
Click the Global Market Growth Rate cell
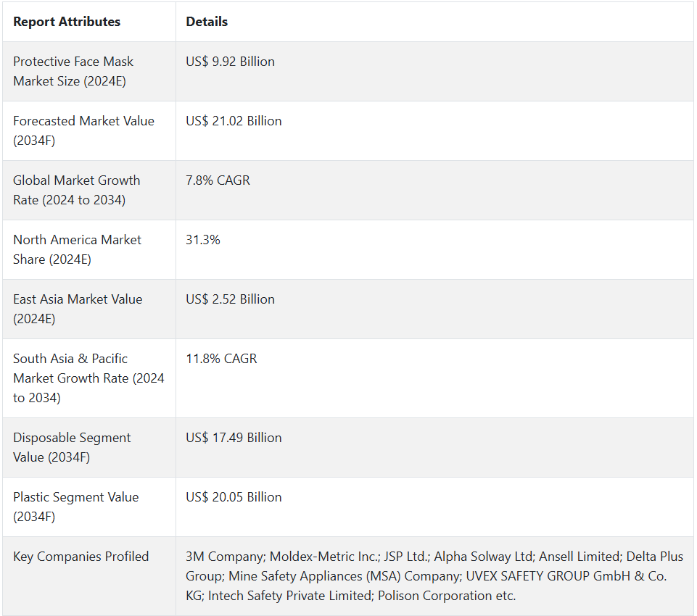89,191
